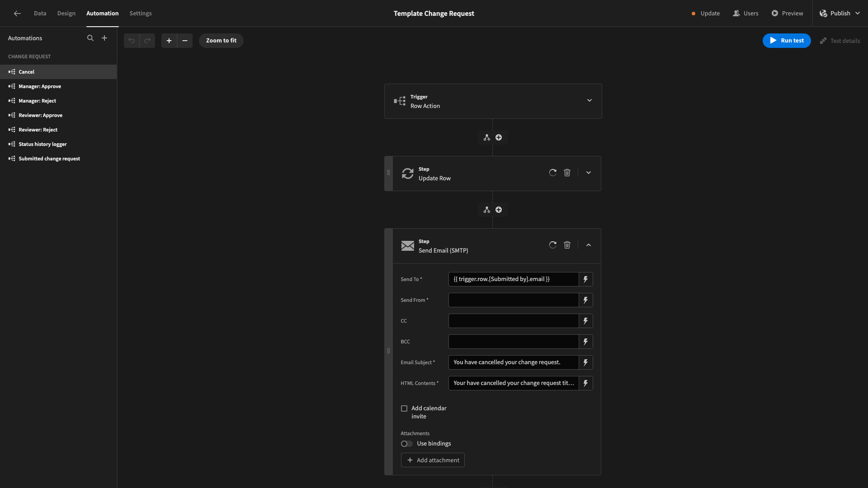
Task: Select the Automation tab
Action: click(x=103, y=14)
